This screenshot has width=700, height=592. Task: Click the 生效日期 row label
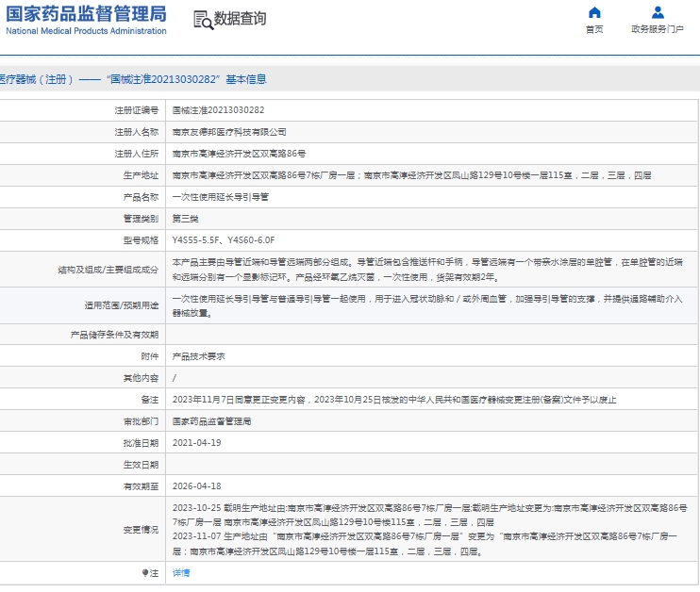click(142, 465)
